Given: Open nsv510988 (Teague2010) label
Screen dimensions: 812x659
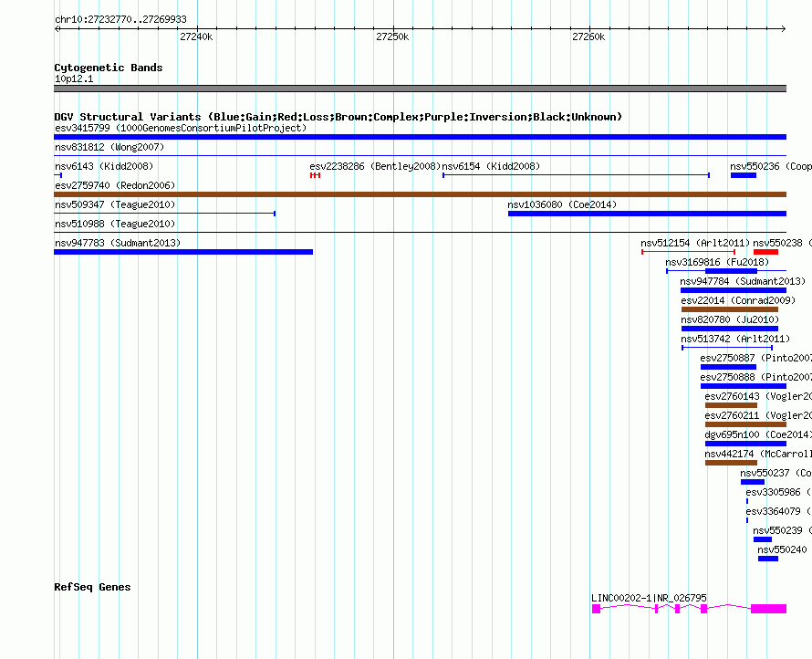Looking at the screenshot, I should pos(115,224).
